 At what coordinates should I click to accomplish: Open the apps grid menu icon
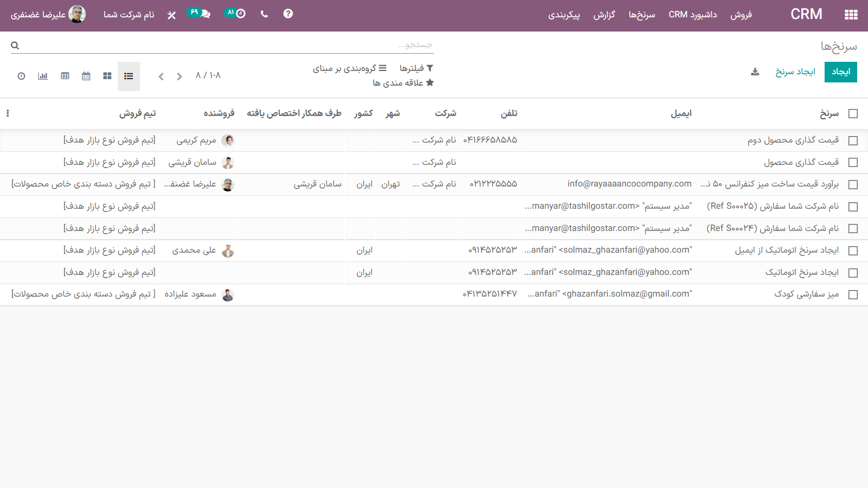click(851, 15)
